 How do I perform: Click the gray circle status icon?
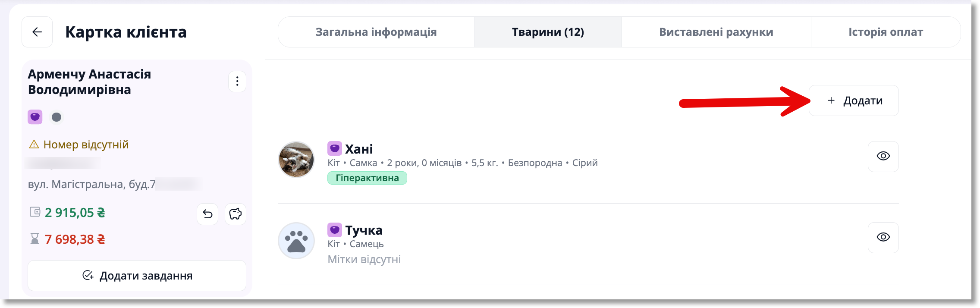point(57,117)
